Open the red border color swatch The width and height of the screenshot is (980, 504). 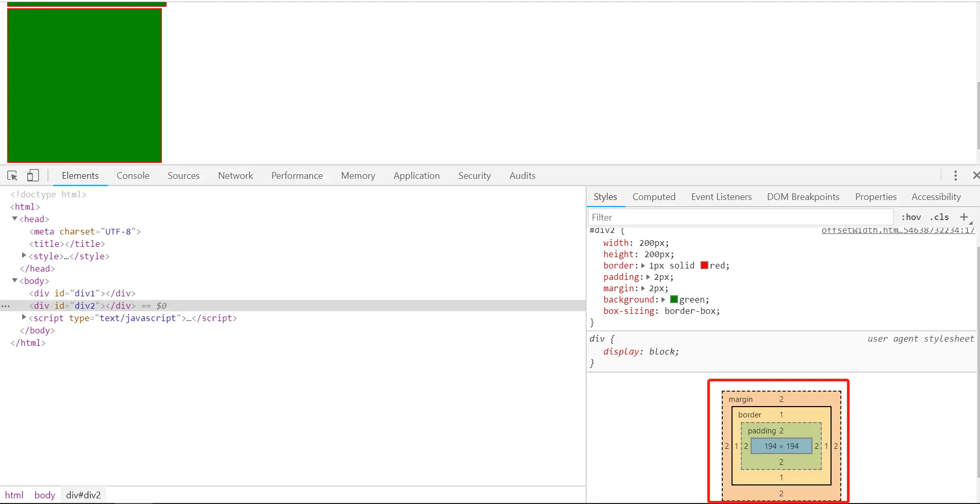pyautogui.click(x=704, y=265)
